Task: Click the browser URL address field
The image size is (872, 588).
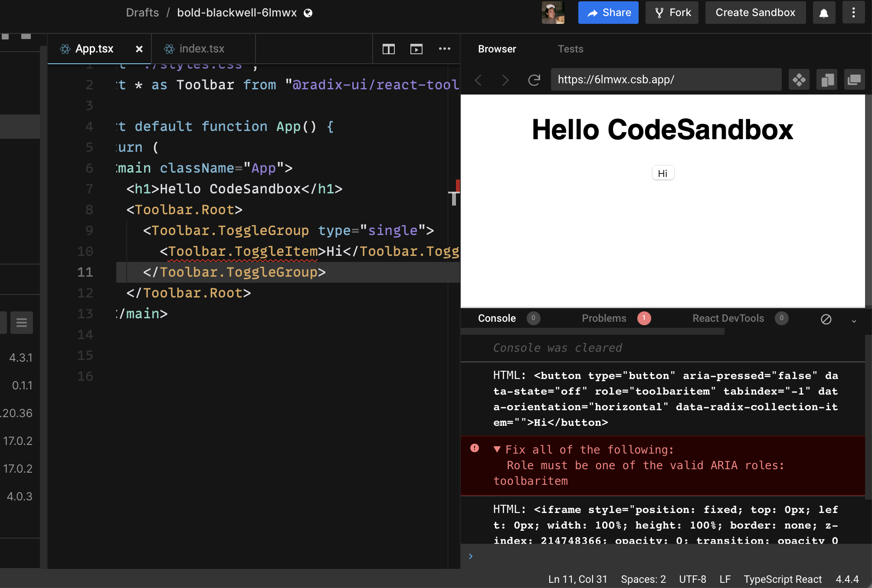Action: tap(666, 79)
